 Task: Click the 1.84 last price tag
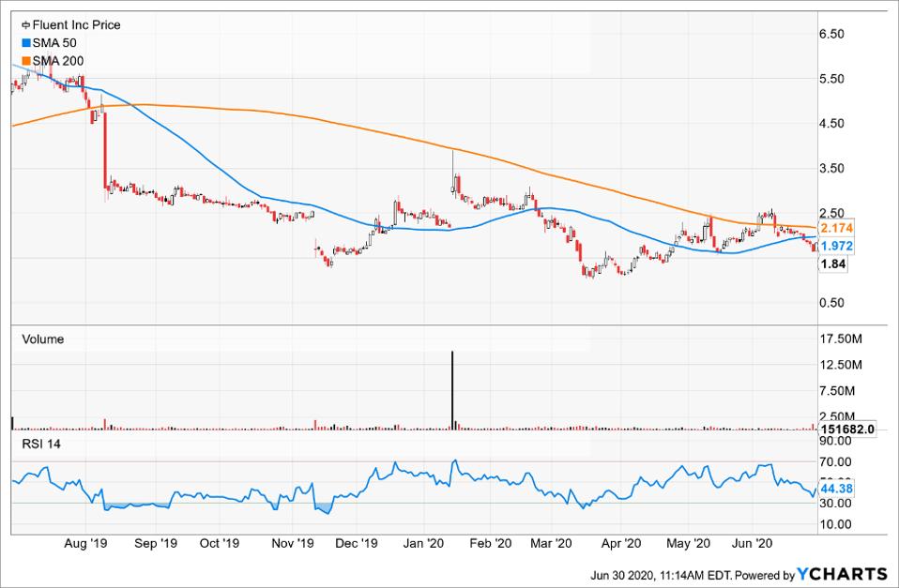(x=833, y=264)
